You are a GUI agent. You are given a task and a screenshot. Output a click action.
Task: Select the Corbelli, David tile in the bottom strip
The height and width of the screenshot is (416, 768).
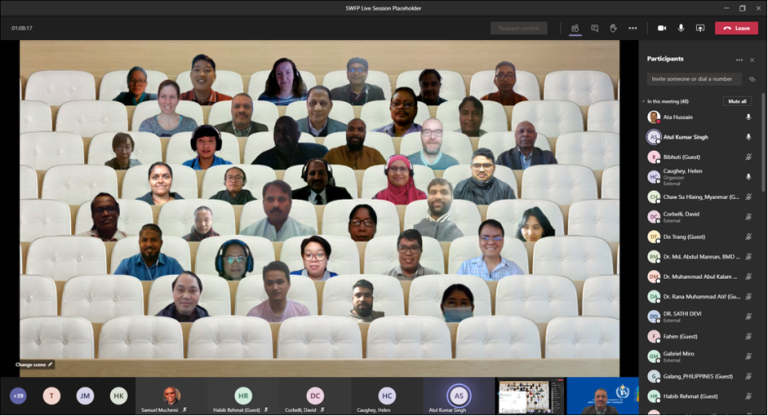coord(315,396)
